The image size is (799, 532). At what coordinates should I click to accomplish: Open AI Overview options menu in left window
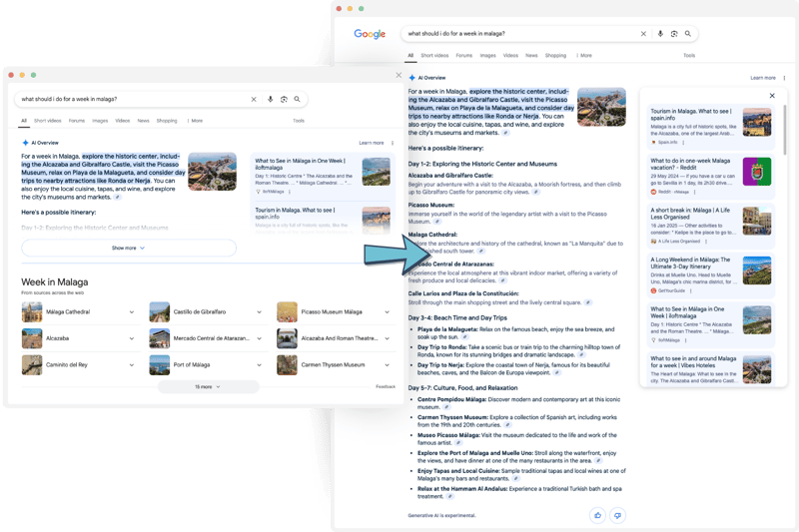pos(393,143)
